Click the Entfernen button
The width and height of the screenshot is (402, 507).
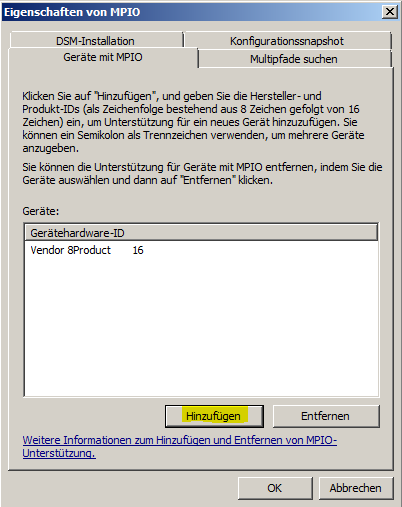[326, 416]
